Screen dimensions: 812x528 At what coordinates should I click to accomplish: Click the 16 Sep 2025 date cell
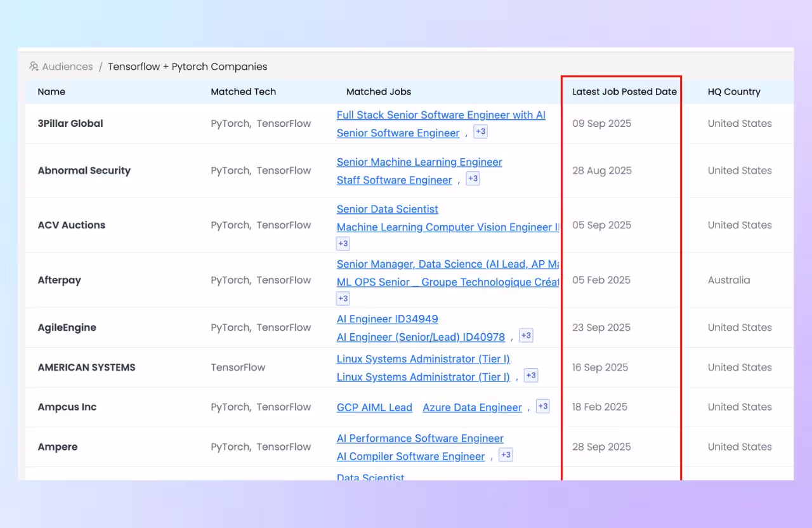click(600, 367)
